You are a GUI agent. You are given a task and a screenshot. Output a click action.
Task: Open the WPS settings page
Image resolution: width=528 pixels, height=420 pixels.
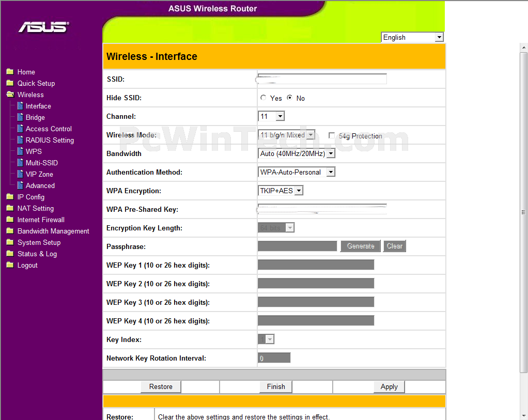34,151
